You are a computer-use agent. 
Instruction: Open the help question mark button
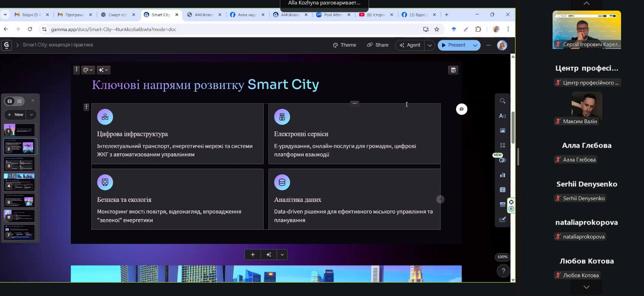(x=503, y=271)
